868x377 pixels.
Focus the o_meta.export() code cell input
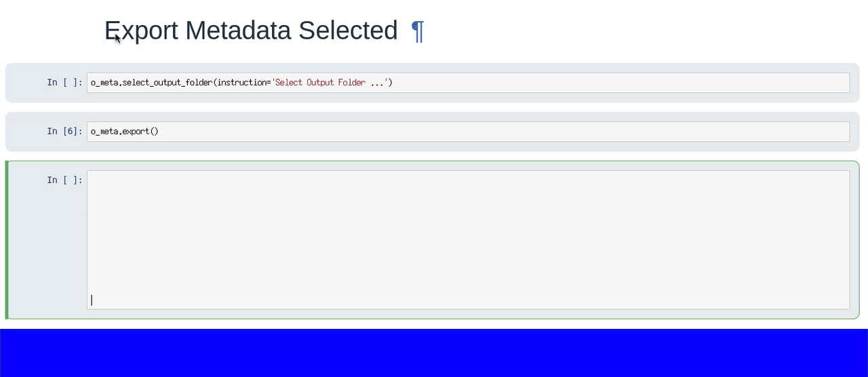pyautogui.click(x=475, y=132)
